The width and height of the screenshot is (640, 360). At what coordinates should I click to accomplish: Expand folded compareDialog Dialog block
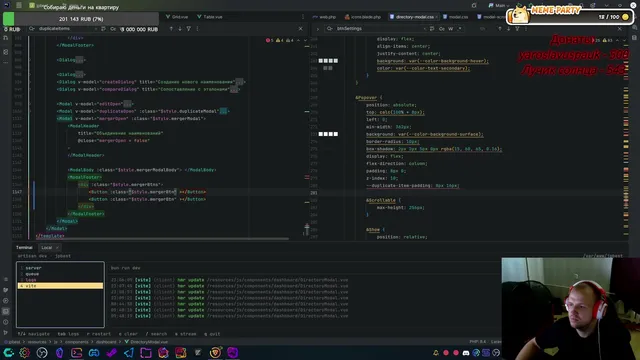[234, 89]
